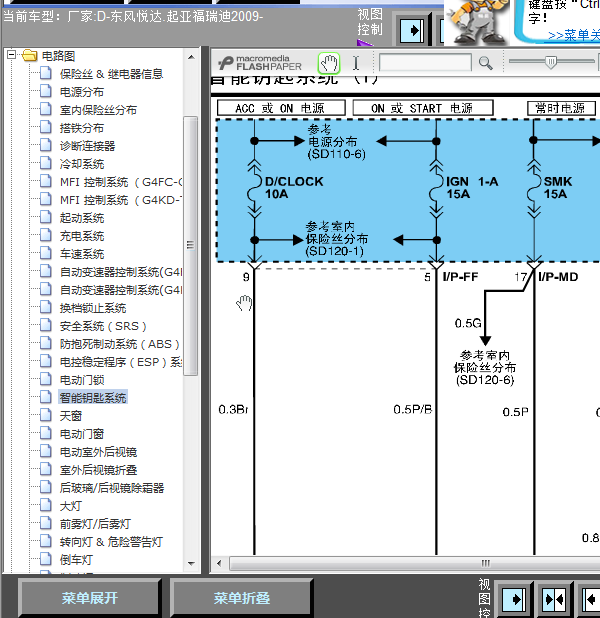This screenshot has width=600, height=618.
Task: Click the tree panel scroll-down arrow
Action: click(191, 564)
